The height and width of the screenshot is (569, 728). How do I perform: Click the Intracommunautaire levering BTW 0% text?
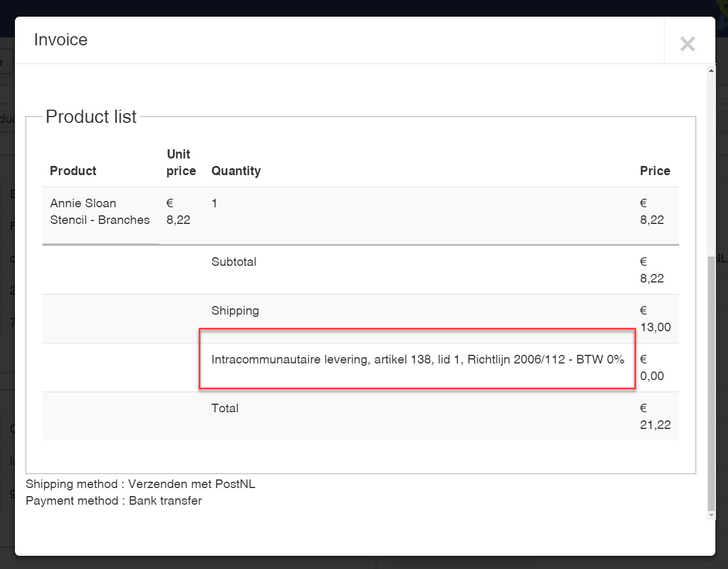tap(417, 359)
